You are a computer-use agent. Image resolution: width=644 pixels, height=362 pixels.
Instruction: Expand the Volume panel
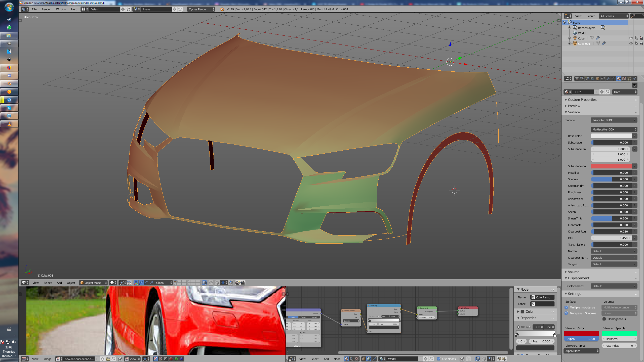[574, 272]
